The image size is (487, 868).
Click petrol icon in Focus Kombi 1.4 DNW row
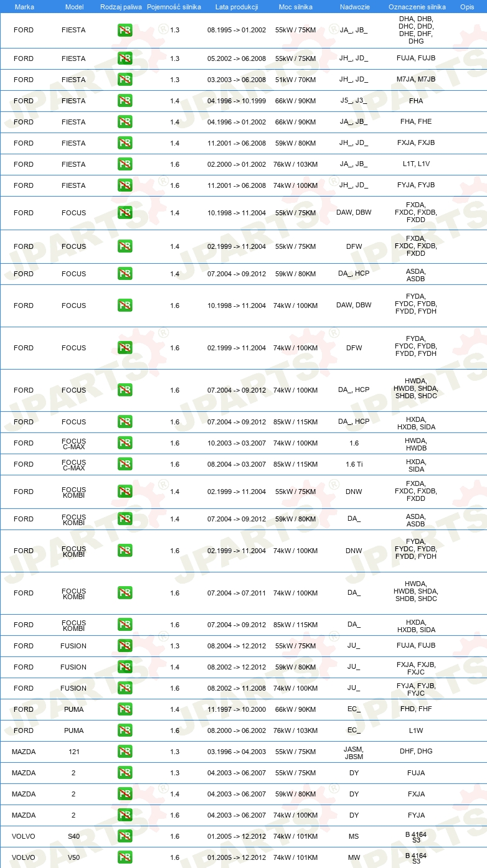point(125,492)
